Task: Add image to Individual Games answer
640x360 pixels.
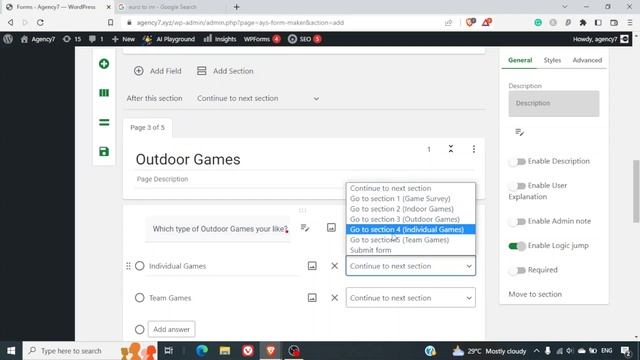Action: (312, 266)
